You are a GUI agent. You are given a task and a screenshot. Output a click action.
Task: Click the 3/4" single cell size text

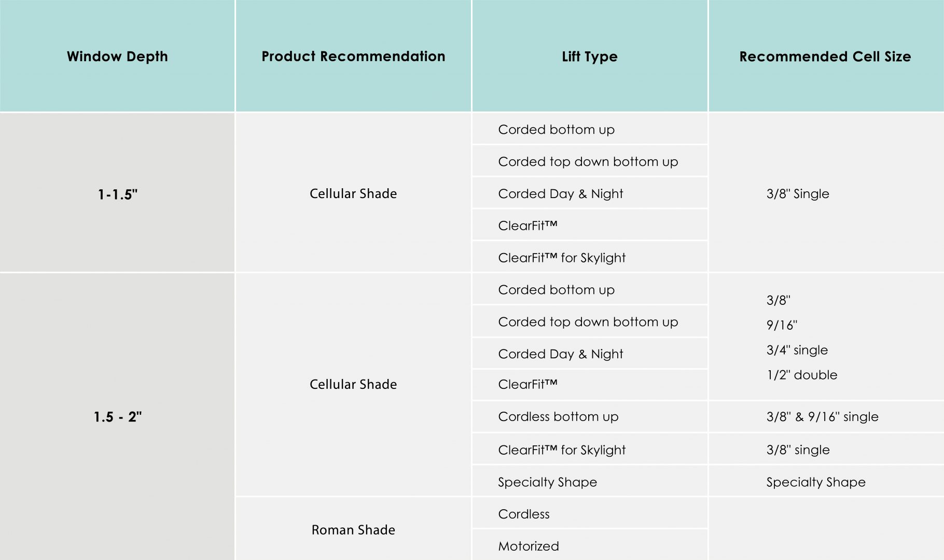(x=797, y=349)
